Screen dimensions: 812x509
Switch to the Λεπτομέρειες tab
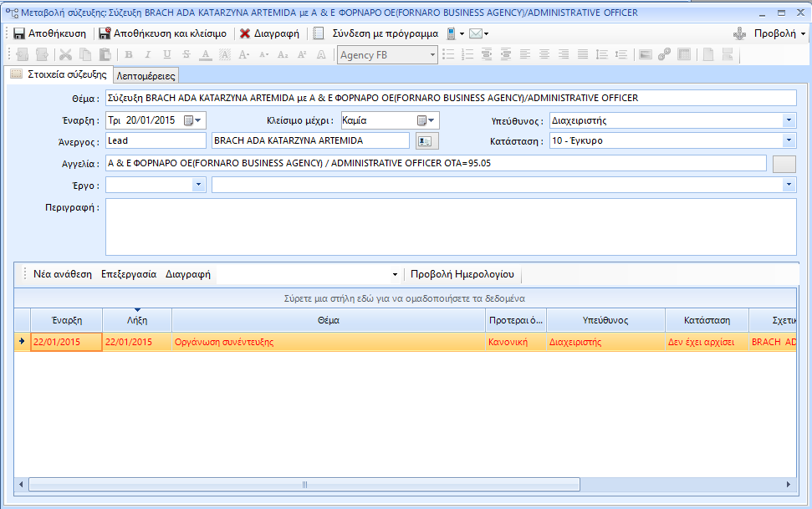[146, 76]
